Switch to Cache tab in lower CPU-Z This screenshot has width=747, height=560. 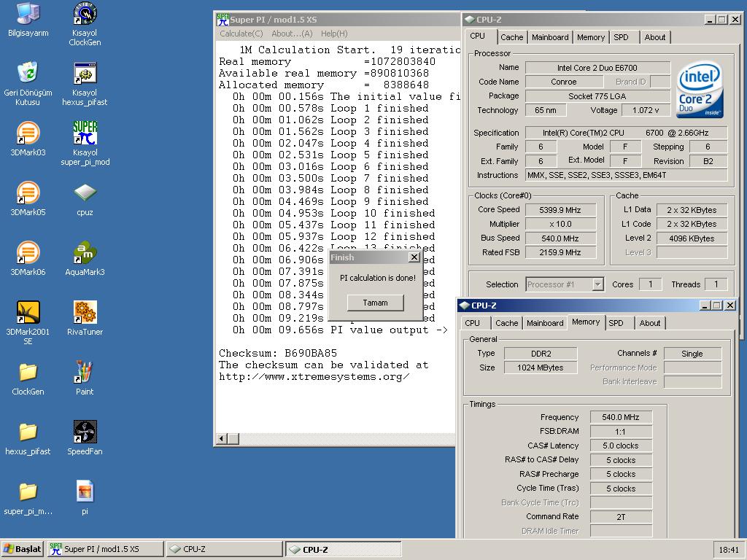506,323
